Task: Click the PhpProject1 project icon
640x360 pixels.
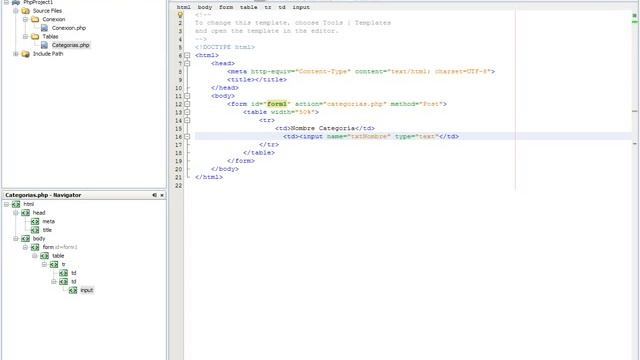Action: tap(16, 2)
